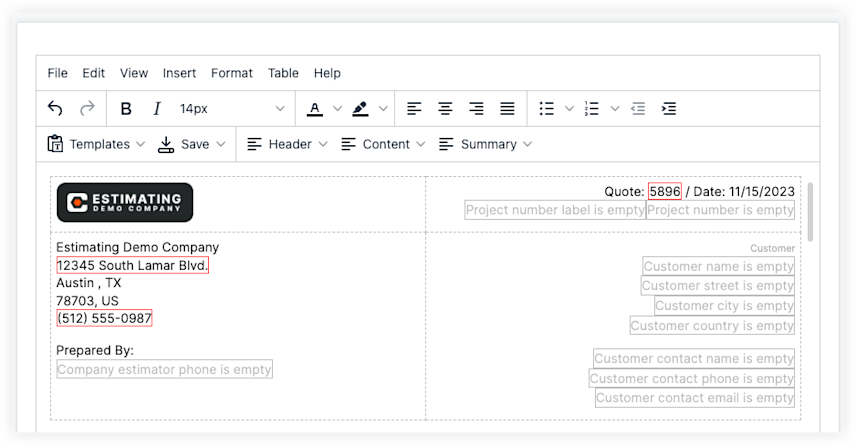
Task: Click the Customer contact phone placeholder
Action: pyautogui.click(x=692, y=379)
